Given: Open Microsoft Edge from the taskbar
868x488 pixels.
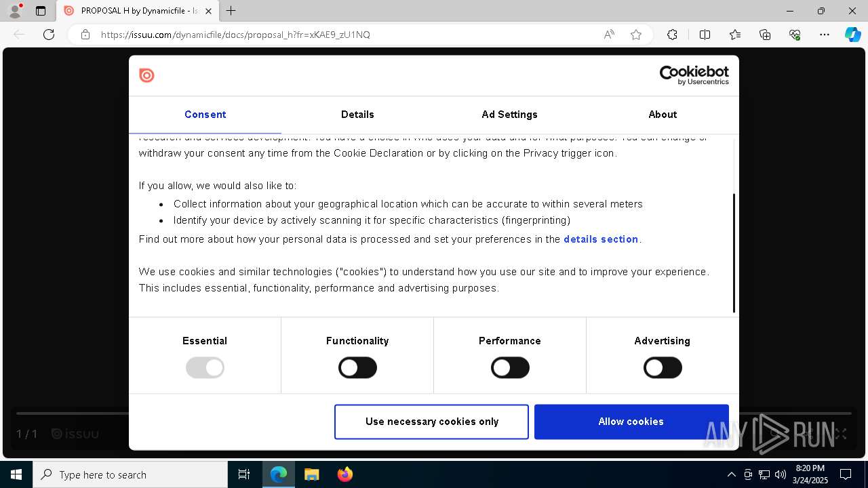Looking at the screenshot, I should 279,474.
